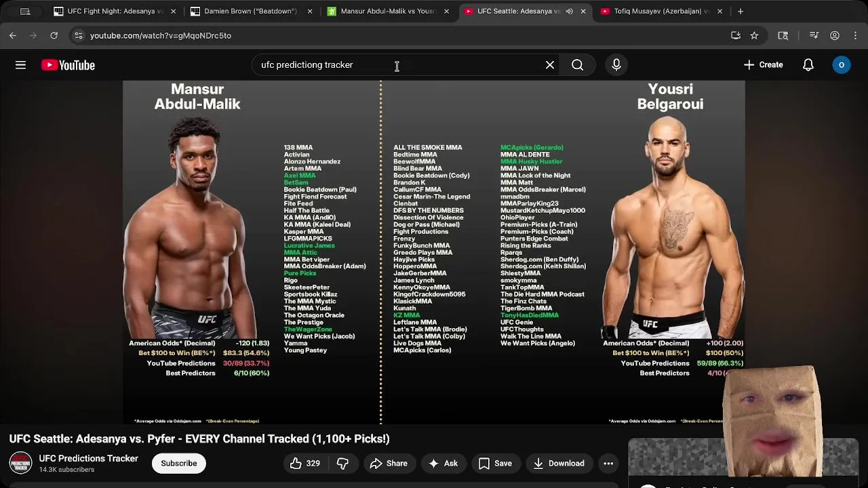Open Chrome side panel icon

[x=783, y=35]
